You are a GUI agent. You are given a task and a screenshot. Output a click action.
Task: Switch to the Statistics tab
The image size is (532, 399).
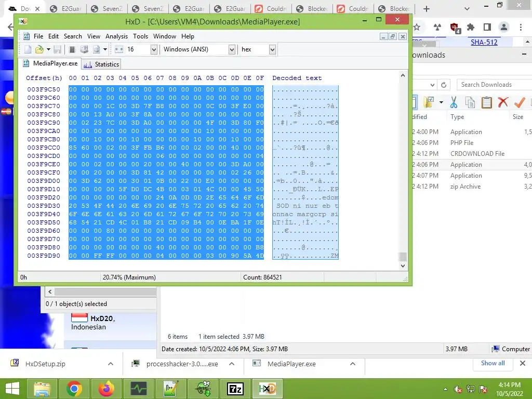coord(101,64)
